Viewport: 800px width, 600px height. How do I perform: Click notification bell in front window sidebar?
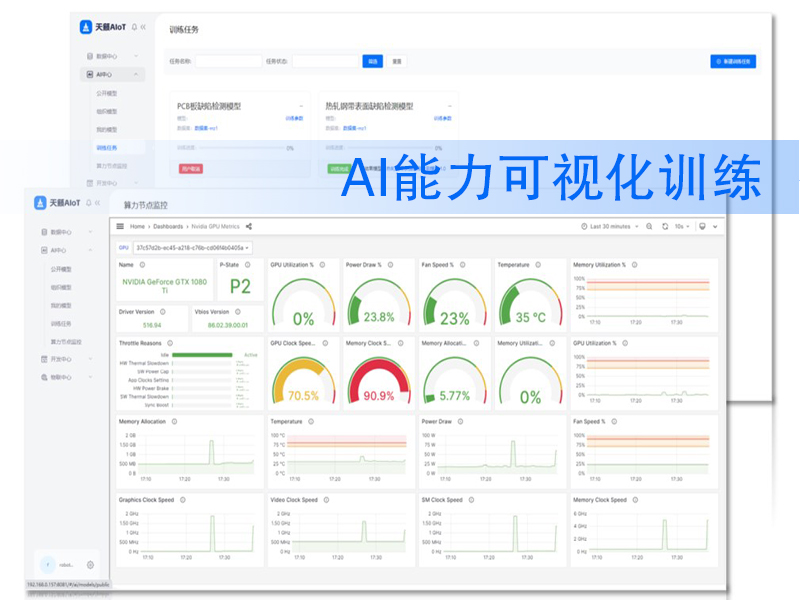point(89,203)
